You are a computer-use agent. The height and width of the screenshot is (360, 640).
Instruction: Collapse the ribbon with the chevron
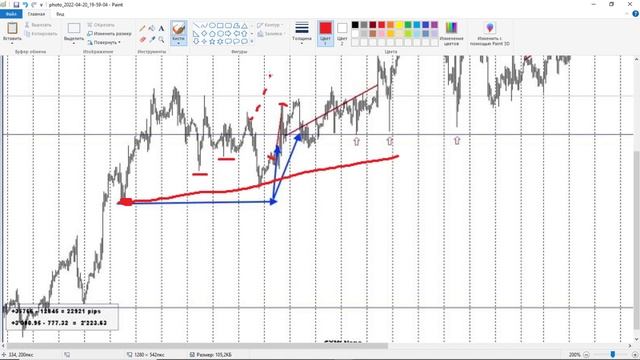coord(627,14)
